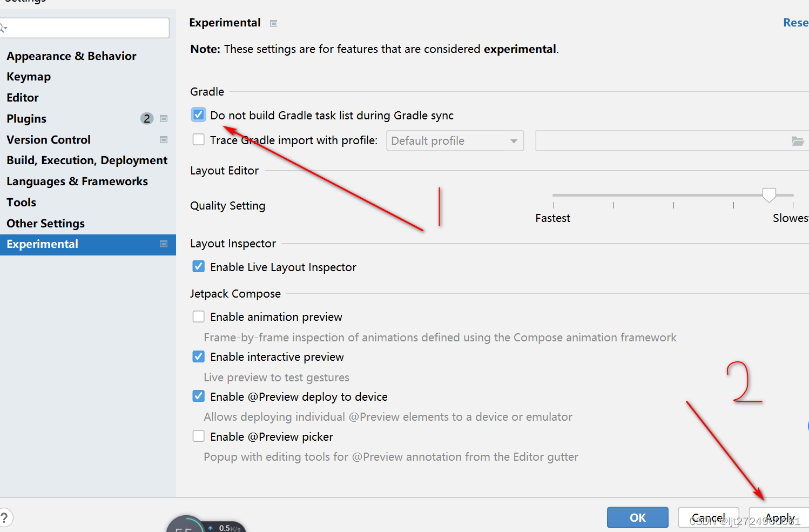Switch to Appearance & Behavior settings
This screenshot has height=532, width=809.
(71, 56)
